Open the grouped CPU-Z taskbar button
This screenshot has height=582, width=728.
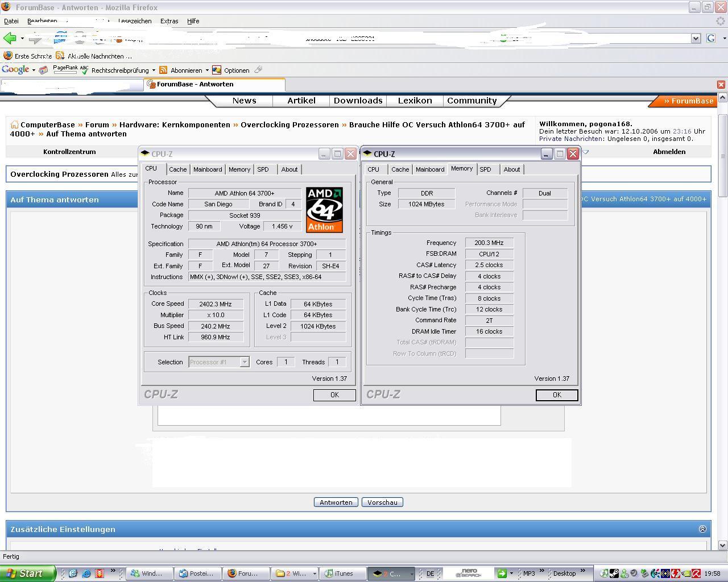[x=391, y=573]
